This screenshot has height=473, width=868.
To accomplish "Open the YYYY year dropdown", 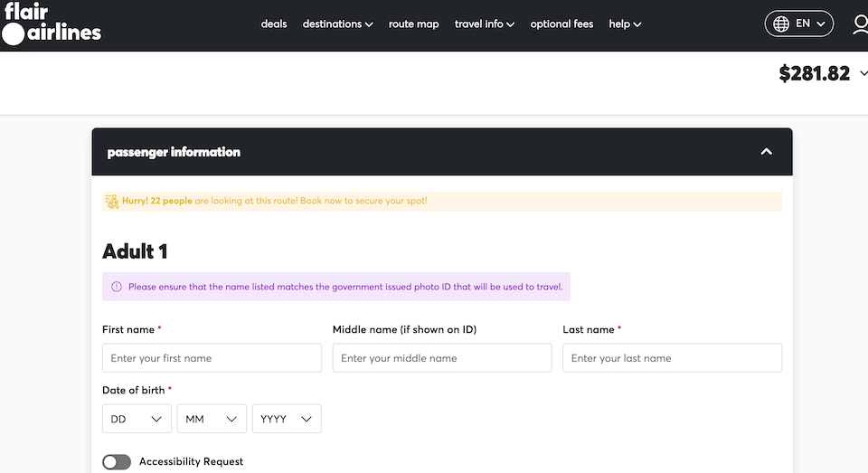I will click(287, 419).
